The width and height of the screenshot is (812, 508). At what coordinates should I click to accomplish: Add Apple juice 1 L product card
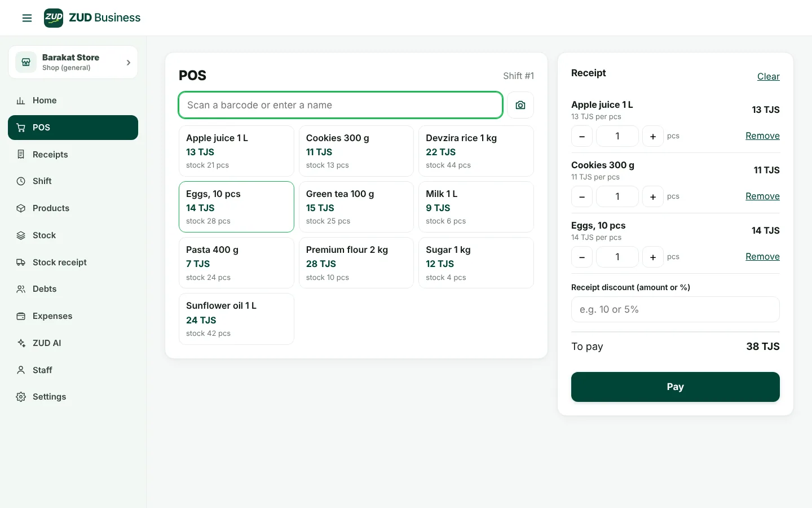236,151
